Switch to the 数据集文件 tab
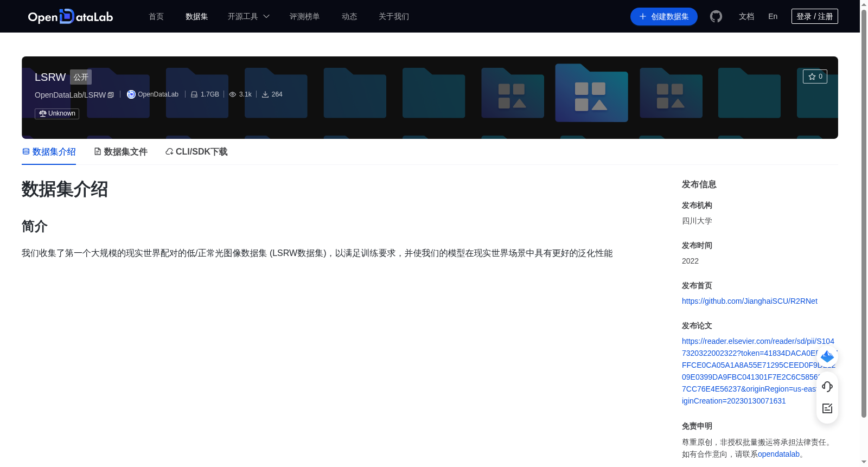The image size is (868, 467). [120, 152]
